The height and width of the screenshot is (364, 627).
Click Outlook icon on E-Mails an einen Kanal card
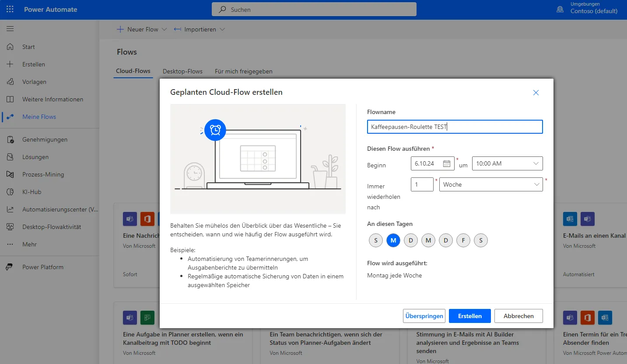(570, 219)
